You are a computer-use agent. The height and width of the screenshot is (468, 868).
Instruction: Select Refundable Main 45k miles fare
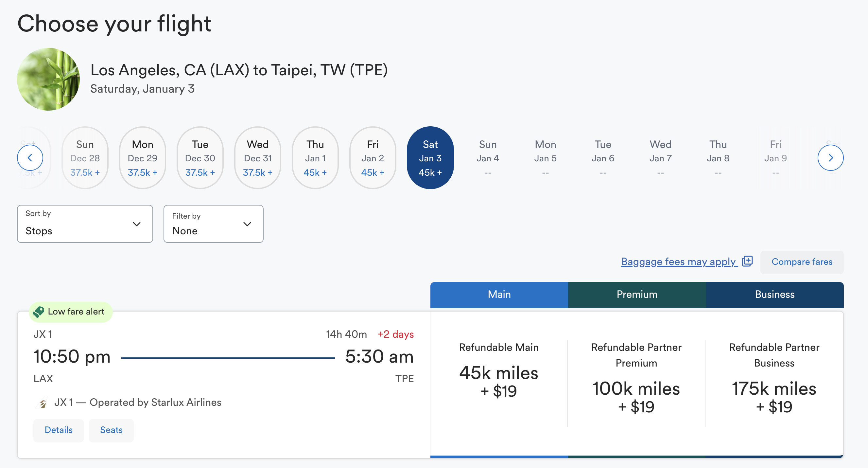(499, 381)
